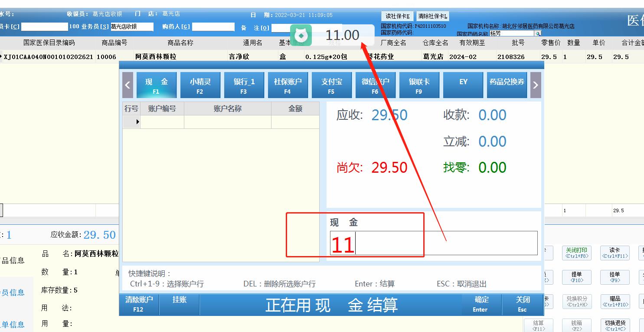
Task: Click the 结算 F11 button
Action: click(538, 325)
